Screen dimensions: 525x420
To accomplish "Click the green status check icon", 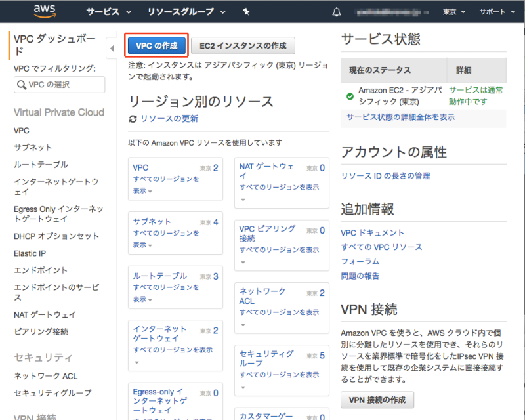I will tap(350, 96).
